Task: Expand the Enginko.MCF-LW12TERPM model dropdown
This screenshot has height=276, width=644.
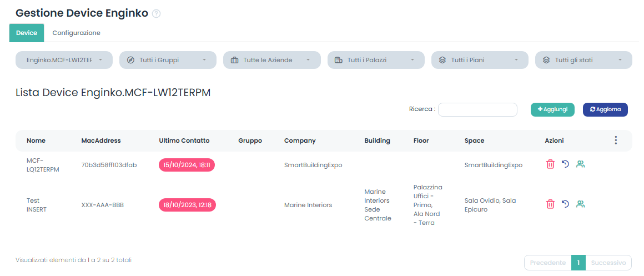Action: click(64, 60)
